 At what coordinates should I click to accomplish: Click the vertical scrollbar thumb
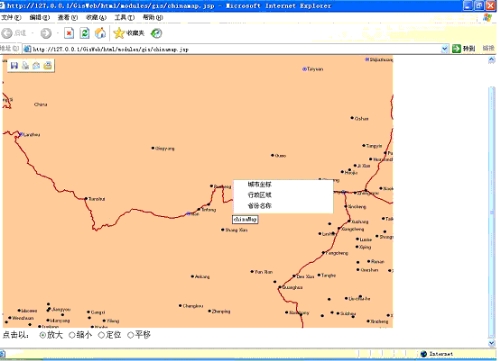pyautogui.click(x=492, y=212)
